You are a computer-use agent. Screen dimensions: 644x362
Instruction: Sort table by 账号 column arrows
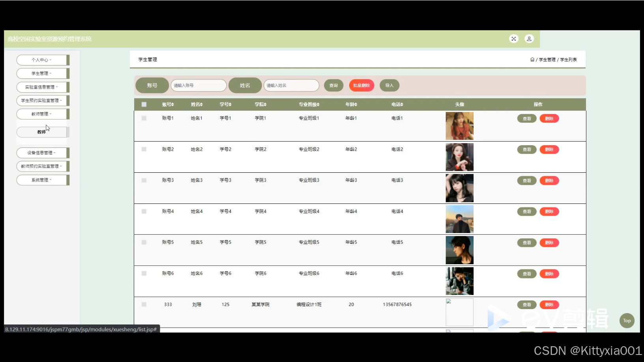coord(172,104)
